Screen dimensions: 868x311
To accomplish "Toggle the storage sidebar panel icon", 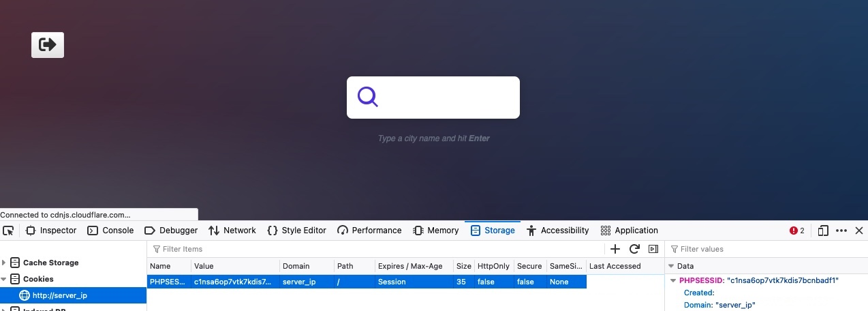I will (653, 249).
